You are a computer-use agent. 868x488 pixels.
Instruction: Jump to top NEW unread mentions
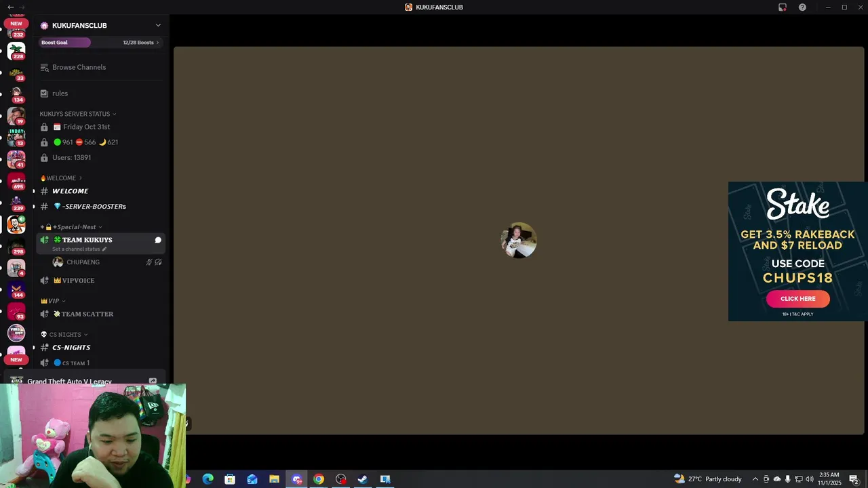pos(16,23)
